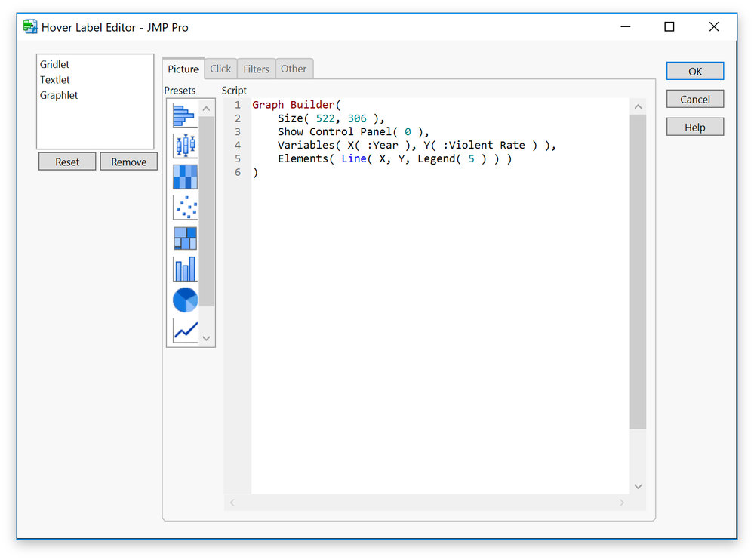Click script horizontal scroll left arrow
The image size is (754, 560).
click(x=232, y=503)
